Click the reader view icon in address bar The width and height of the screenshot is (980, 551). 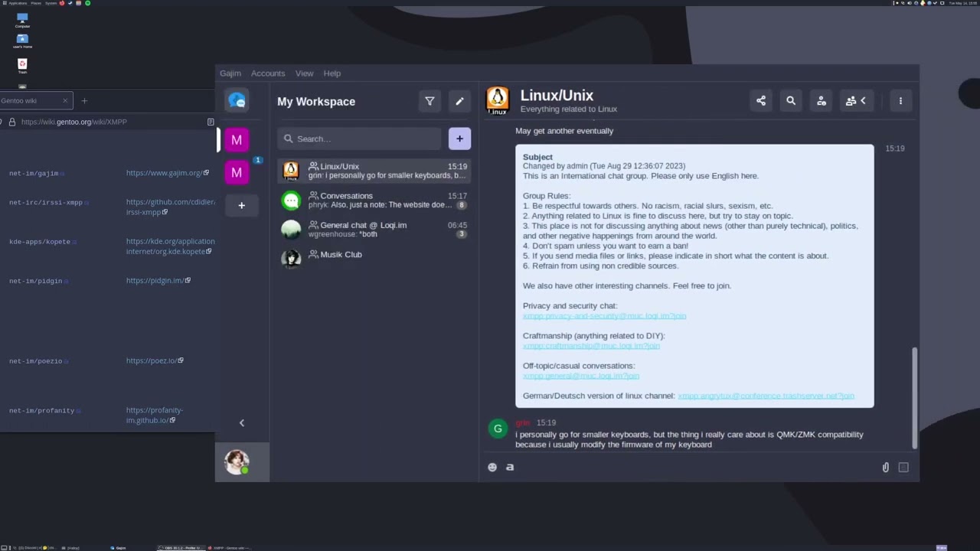point(211,122)
